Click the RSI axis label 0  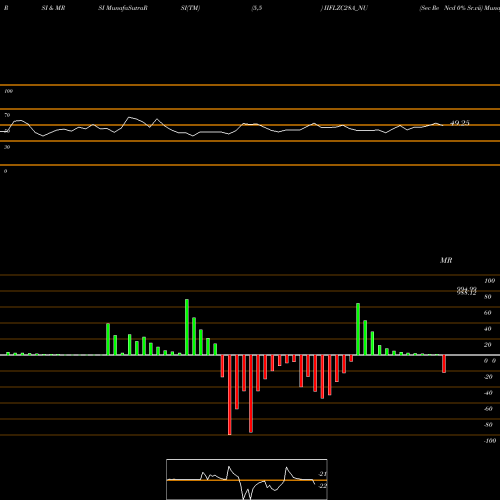tap(5, 171)
